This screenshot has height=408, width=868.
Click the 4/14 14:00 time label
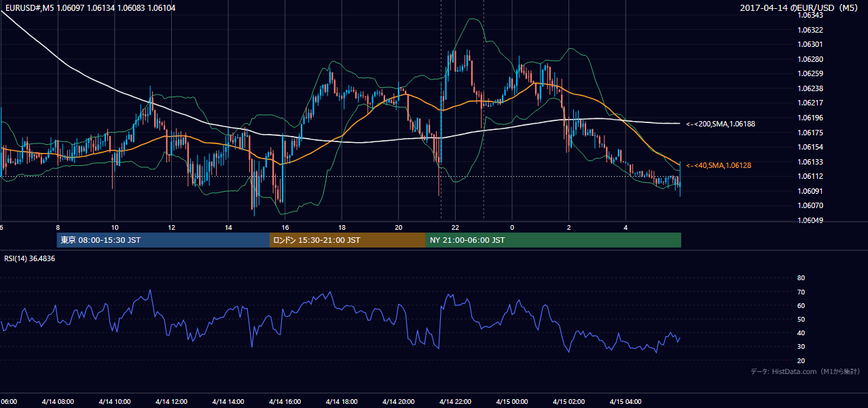(x=228, y=401)
